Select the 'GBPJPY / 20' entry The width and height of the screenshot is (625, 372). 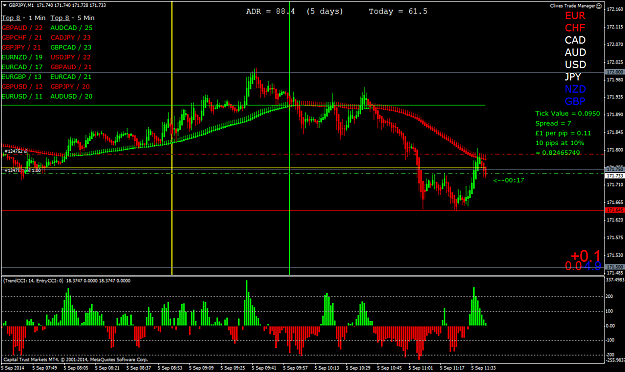(70, 87)
